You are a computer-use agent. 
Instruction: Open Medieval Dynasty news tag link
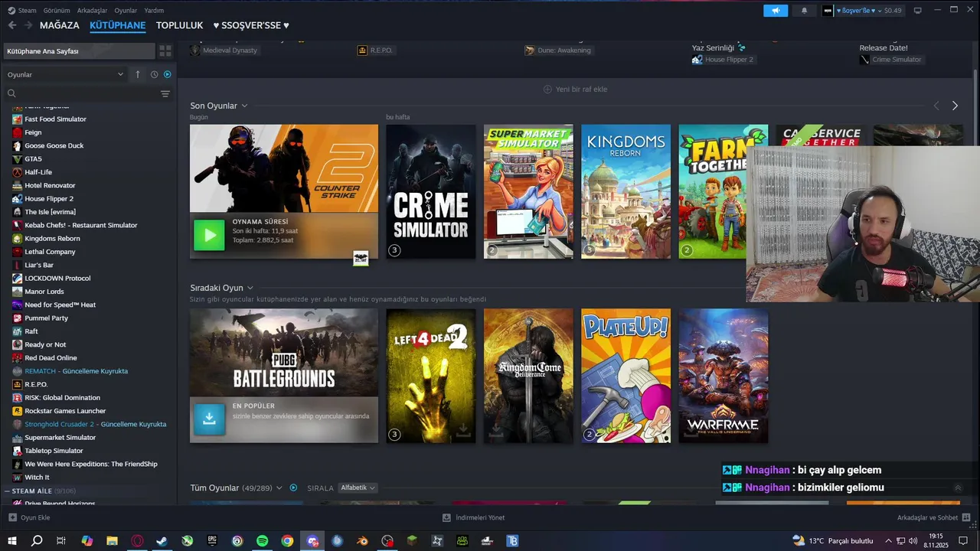224,51
